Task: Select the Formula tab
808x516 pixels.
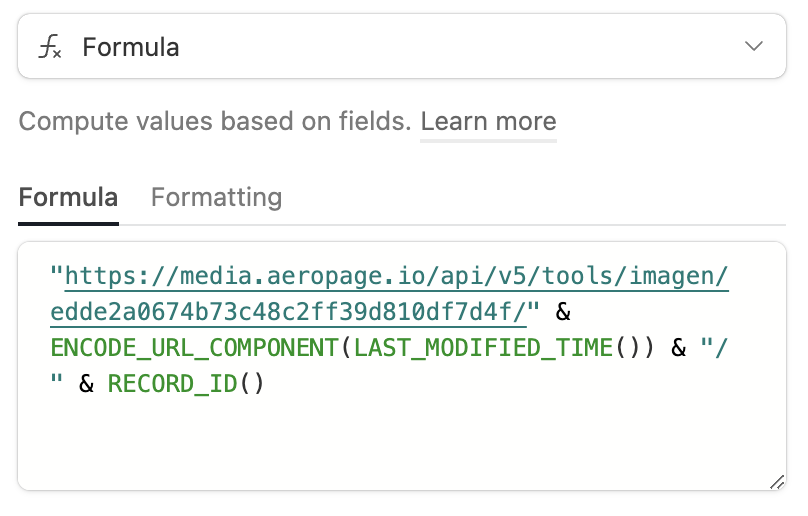Action: pyautogui.click(x=69, y=197)
